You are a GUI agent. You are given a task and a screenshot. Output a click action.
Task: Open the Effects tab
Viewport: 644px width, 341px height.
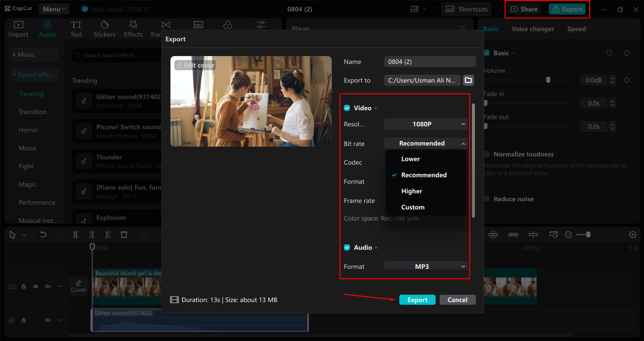(133, 29)
